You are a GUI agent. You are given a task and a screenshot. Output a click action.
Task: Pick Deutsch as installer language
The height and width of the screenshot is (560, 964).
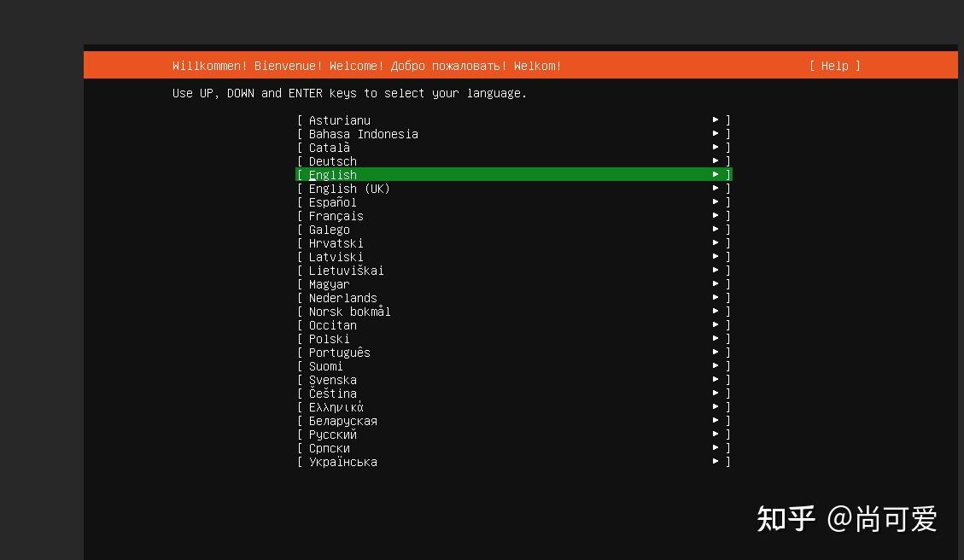pos(514,161)
